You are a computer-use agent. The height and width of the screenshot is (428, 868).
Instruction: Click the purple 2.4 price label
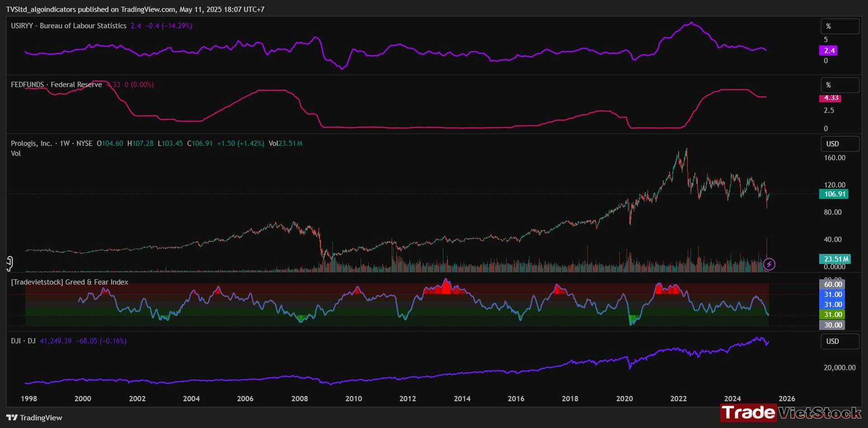pos(828,51)
